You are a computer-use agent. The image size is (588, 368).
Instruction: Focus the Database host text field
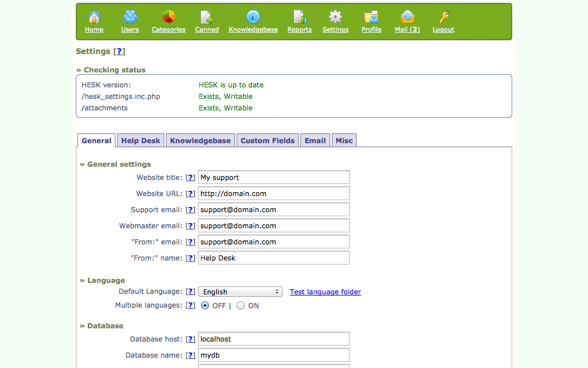273,339
